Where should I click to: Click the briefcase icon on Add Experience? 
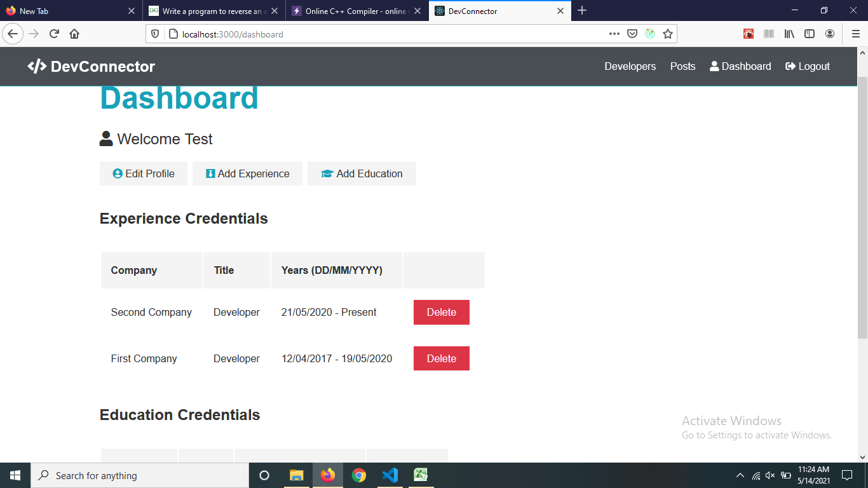click(210, 173)
